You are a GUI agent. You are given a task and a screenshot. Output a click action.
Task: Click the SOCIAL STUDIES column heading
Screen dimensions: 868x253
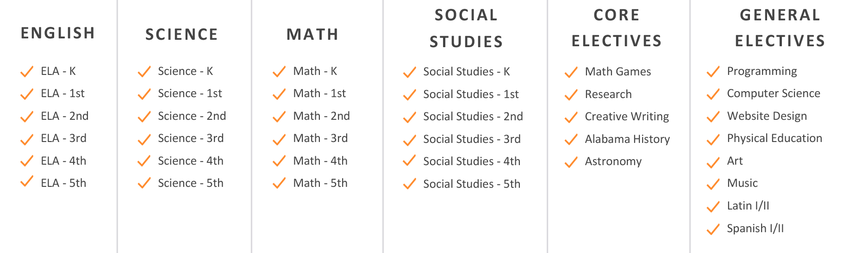click(x=466, y=28)
